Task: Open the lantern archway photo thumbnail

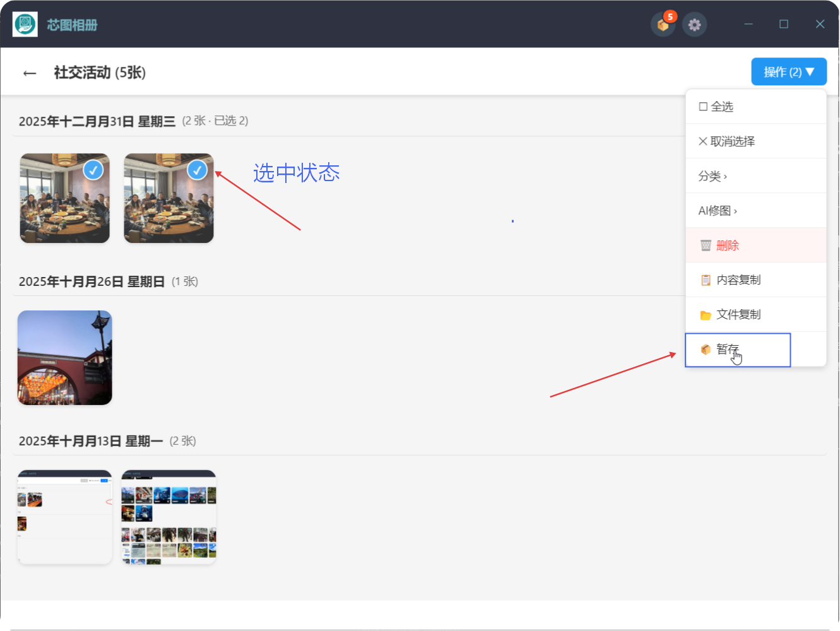Action: 64,357
